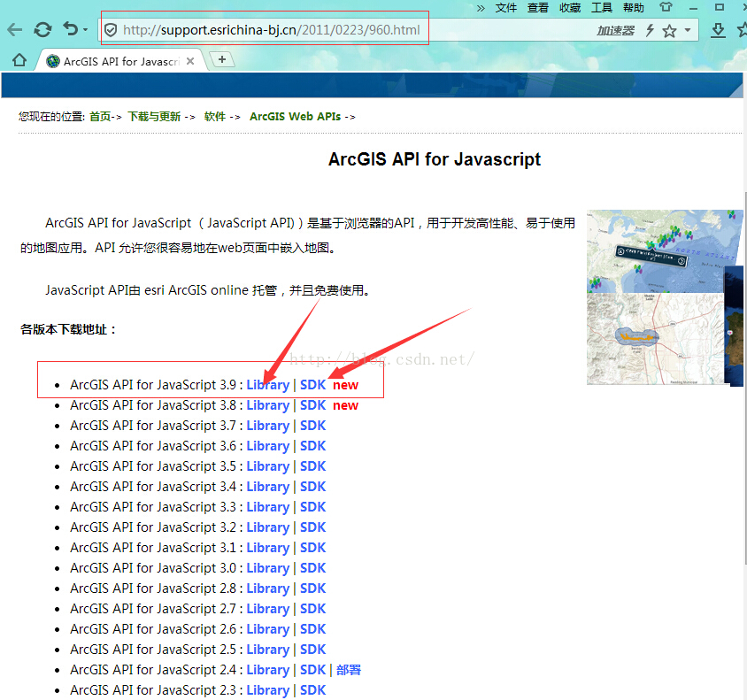Click the ArcGIS API for Javascript heading
747x700 pixels.
pos(435,159)
